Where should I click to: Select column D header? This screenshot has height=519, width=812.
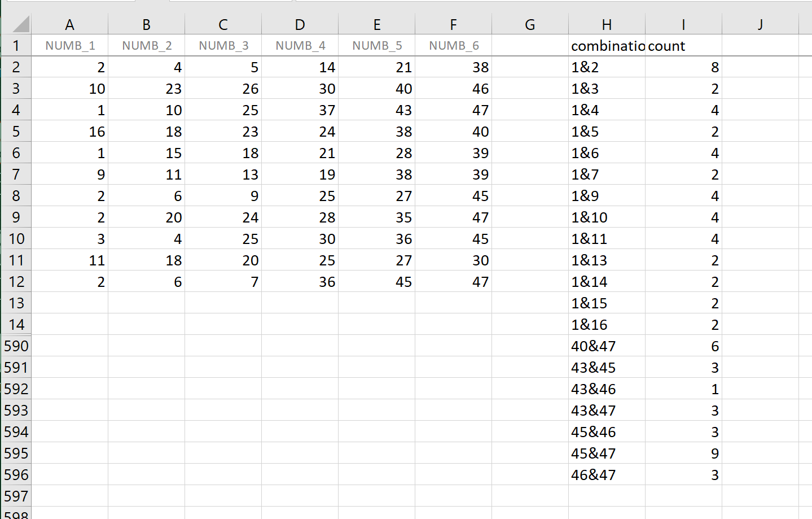point(300,24)
